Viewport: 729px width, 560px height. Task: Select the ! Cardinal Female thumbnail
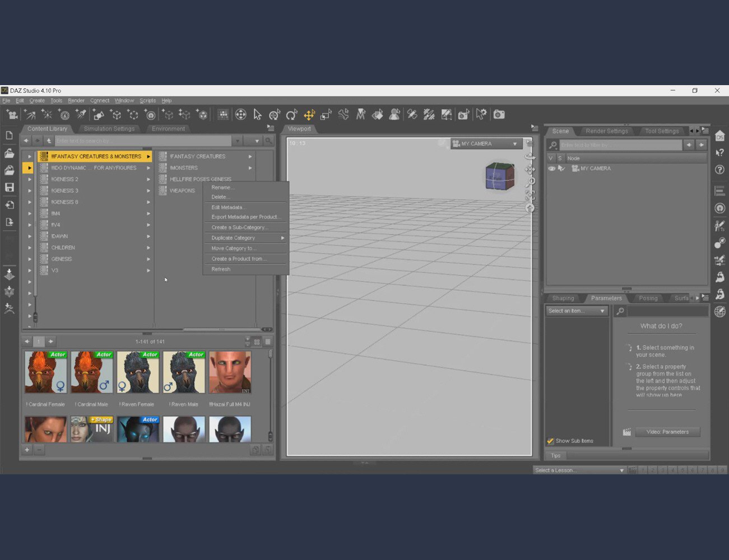click(x=45, y=372)
